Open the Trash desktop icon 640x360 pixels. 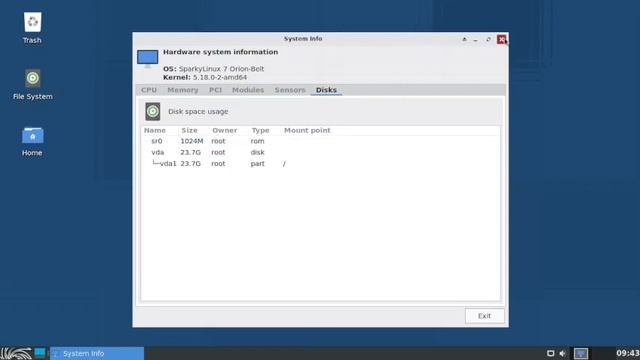(x=32, y=28)
